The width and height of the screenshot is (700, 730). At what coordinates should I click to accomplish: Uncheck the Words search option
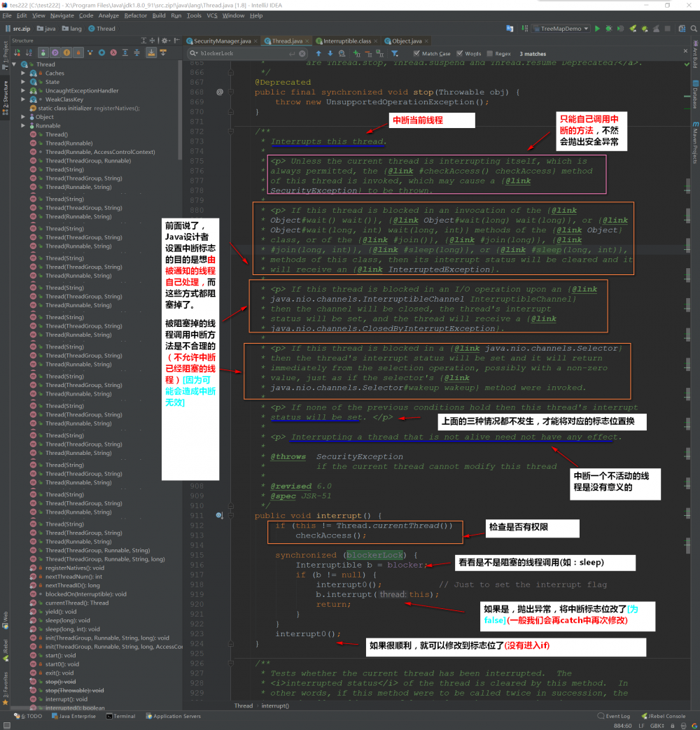[x=460, y=53]
